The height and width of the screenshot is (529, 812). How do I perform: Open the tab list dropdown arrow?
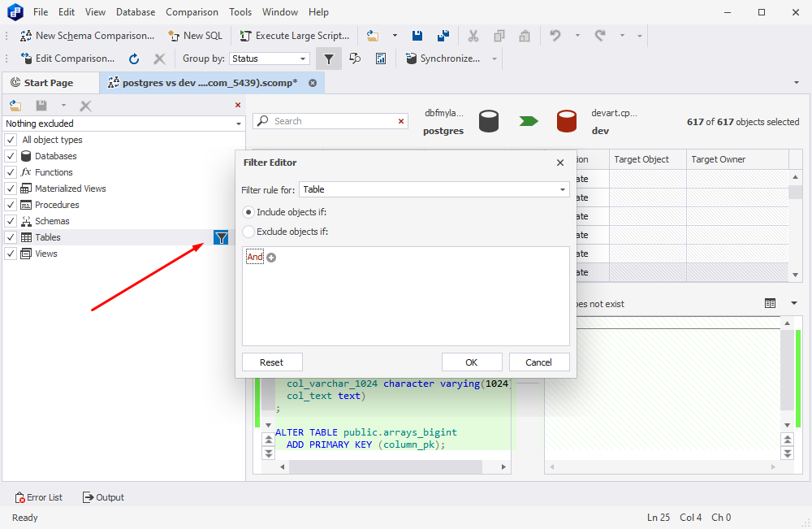click(x=797, y=83)
